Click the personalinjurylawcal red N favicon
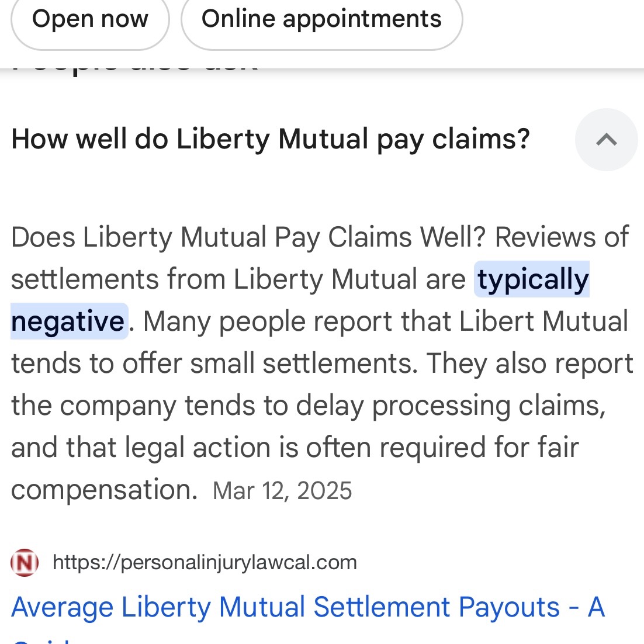Viewport: 644px width, 644px height. (25, 563)
